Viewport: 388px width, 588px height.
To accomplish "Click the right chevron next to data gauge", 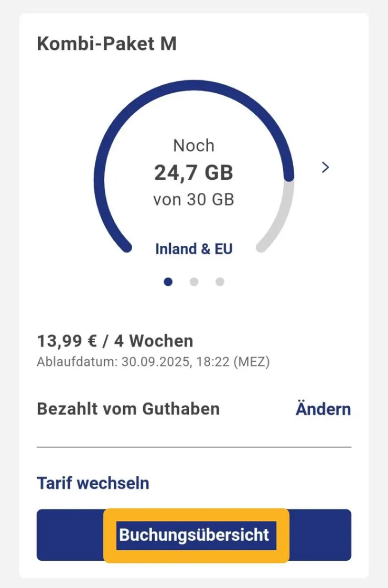I will [326, 168].
